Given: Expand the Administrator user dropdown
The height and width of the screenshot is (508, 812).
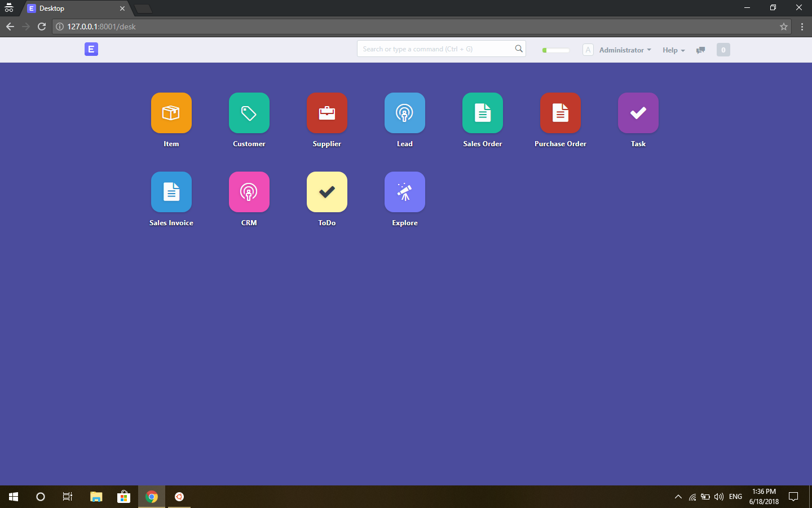Looking at the screenshot, I should click(625, 50).
